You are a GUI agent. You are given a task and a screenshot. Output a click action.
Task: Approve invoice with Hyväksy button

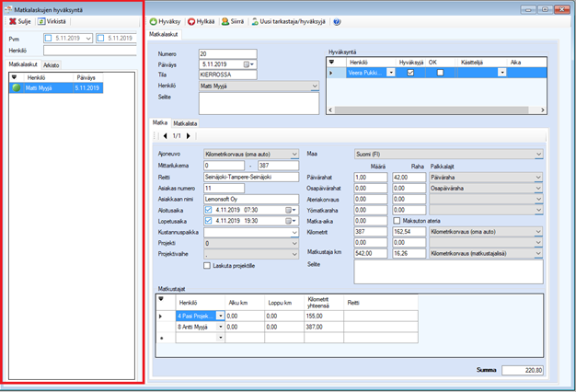point(165,22)
